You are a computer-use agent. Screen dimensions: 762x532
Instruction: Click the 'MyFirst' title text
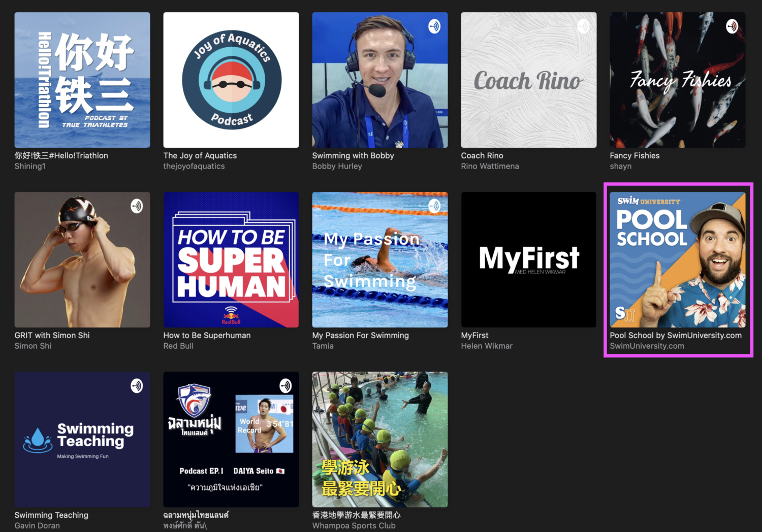coord(475,335)
